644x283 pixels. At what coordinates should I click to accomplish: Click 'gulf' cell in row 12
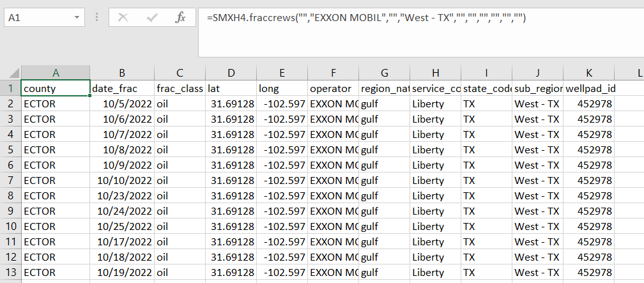[385, 257]
